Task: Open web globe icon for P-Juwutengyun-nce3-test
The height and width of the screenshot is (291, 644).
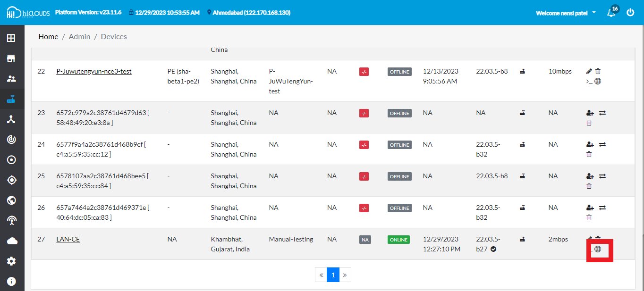Action: point(598,81)
